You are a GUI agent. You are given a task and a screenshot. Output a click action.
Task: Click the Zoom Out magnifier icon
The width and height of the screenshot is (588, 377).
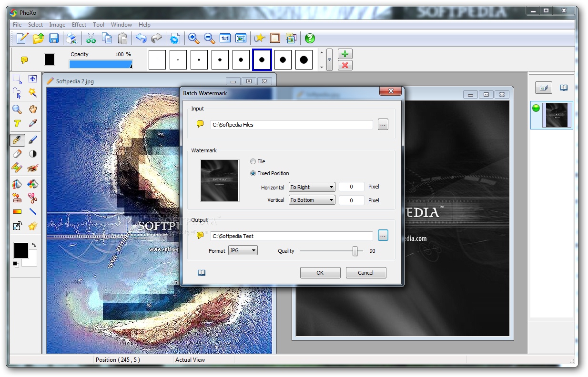[209, 39]
